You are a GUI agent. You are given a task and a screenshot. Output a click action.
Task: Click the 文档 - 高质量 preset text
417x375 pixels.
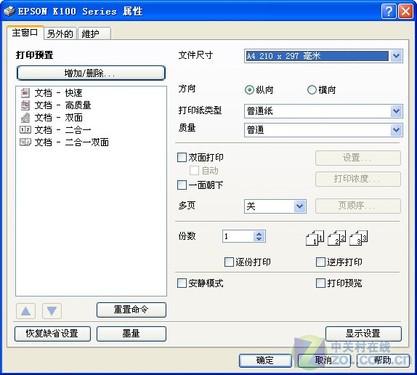63,105
